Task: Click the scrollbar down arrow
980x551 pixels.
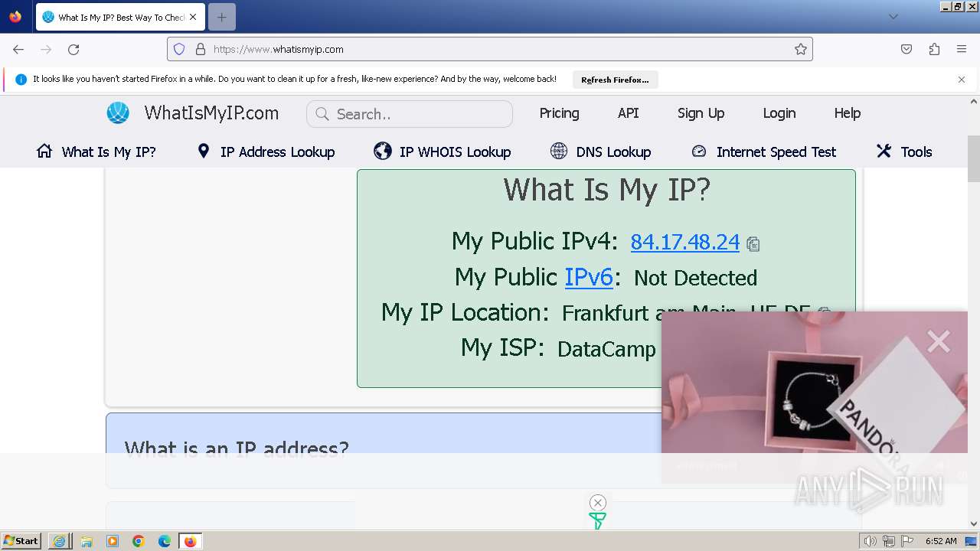Action: click(x=974, y=523)
